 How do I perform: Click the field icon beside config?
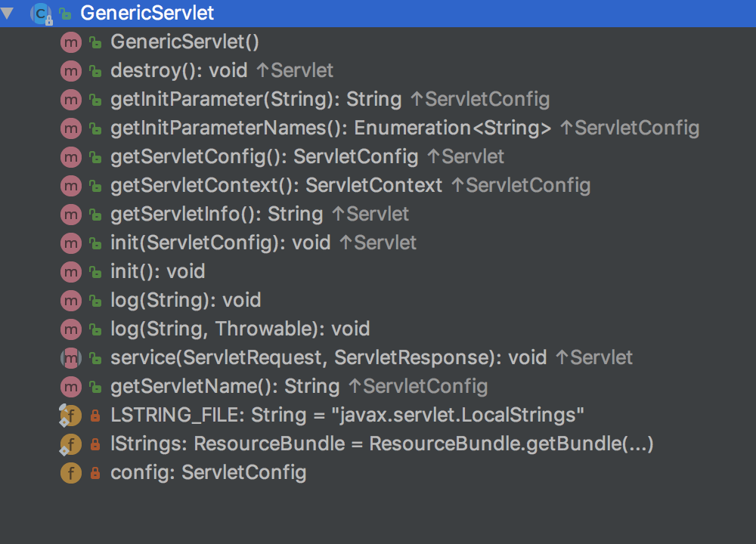(x=70, y=474)
